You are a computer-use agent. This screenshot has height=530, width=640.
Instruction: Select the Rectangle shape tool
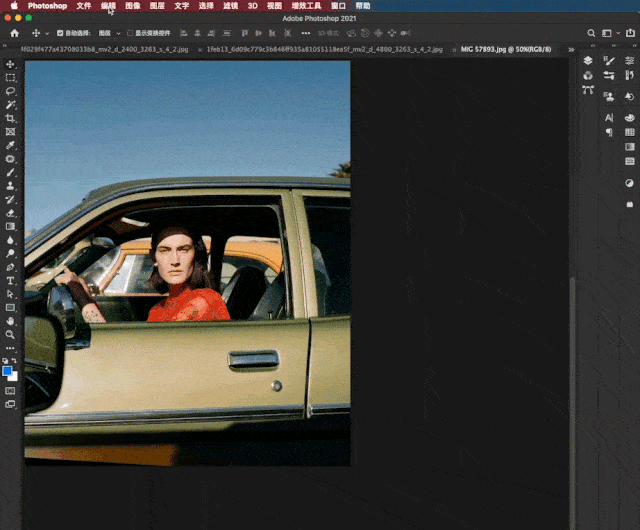point(10,307)
